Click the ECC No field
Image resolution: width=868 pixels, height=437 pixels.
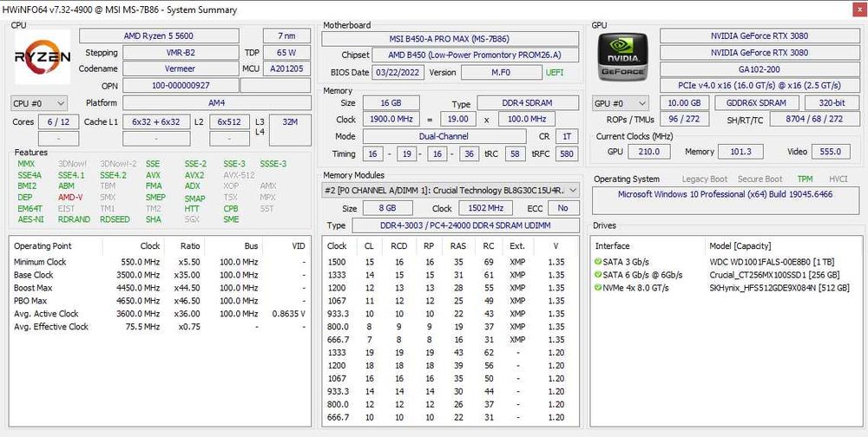pos(563,208)
